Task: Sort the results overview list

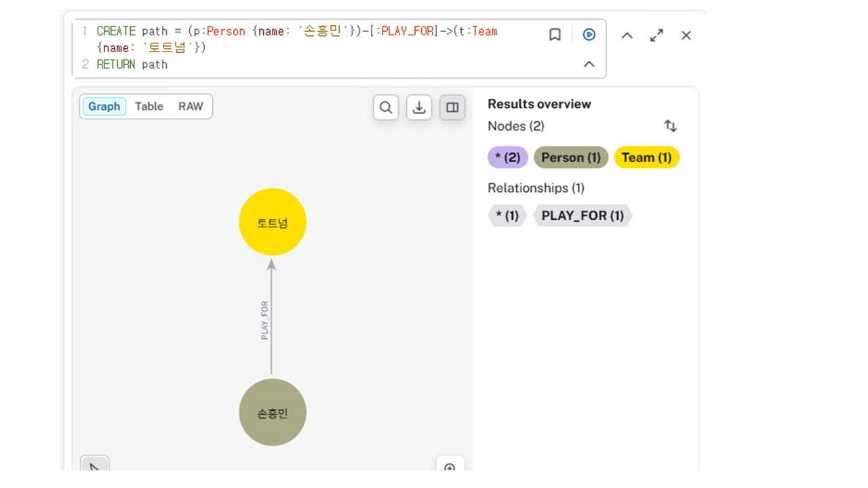Action: coord(670,126)
